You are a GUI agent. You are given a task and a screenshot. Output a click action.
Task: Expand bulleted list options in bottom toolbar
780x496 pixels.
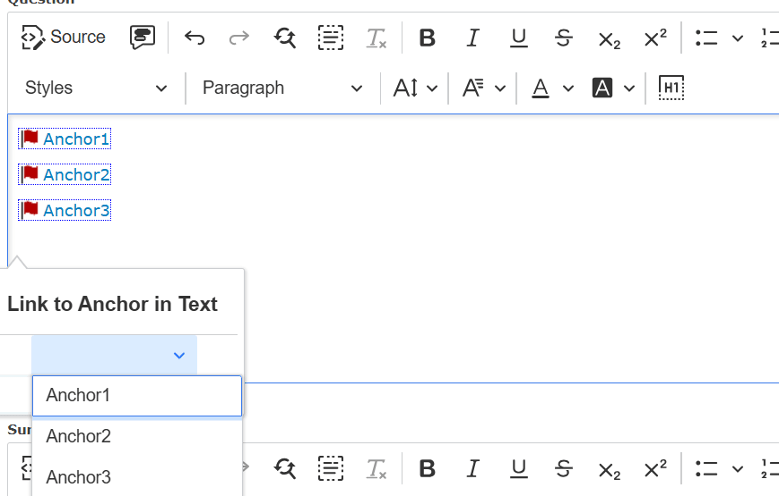(738, 469)
